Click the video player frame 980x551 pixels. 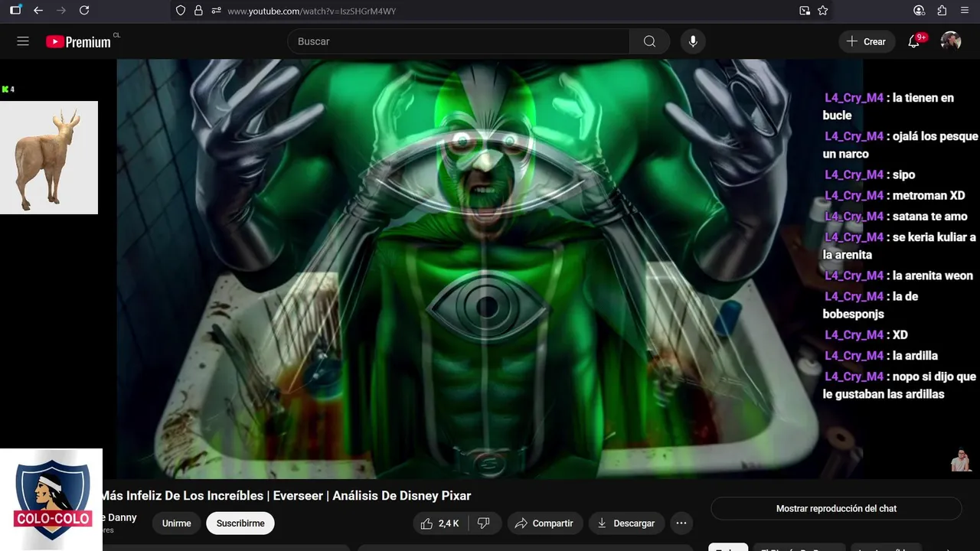490,269
